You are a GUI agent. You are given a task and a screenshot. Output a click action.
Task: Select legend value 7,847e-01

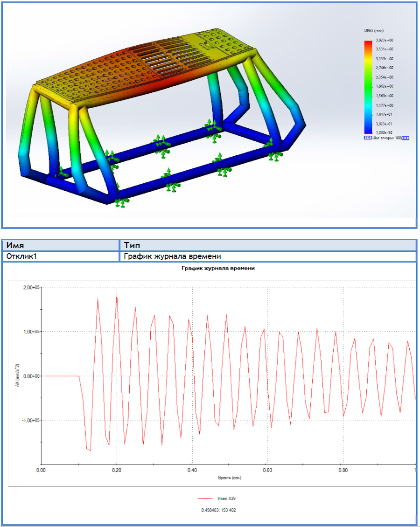(x=384, y=114)
